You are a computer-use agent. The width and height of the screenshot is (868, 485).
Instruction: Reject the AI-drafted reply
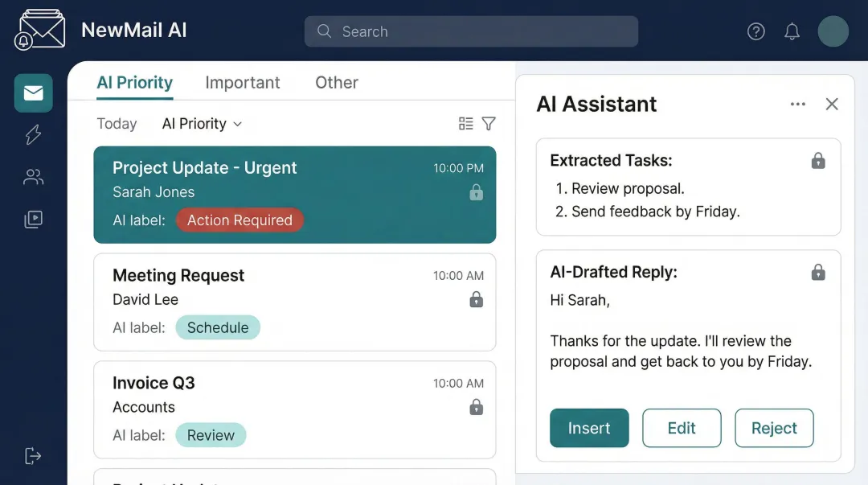(x=774, y=428)
